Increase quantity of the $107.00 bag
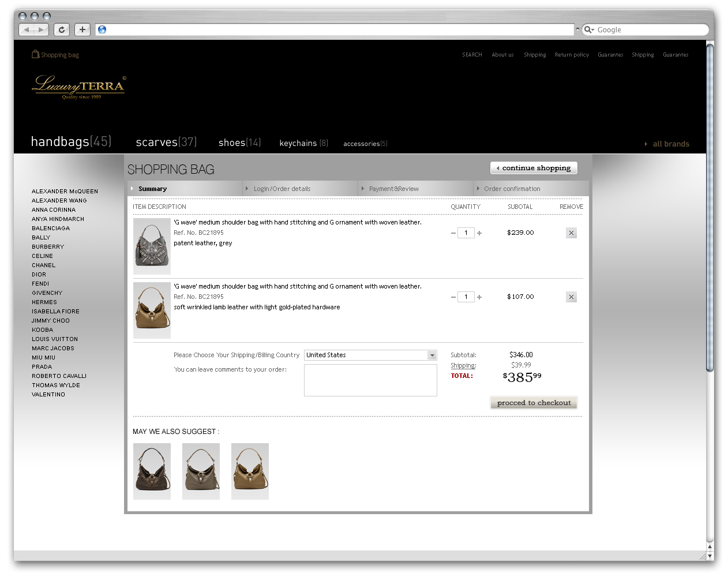 [479, 297]
